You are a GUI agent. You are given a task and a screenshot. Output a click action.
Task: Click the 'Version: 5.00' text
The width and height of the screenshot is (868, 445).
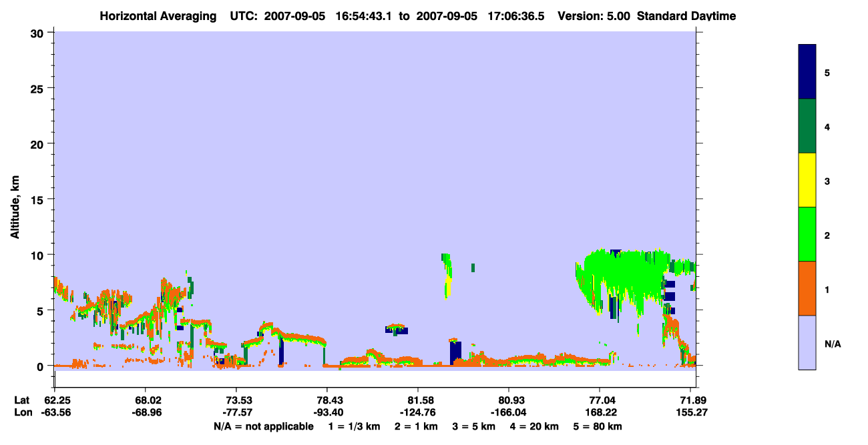coord(594,16)
